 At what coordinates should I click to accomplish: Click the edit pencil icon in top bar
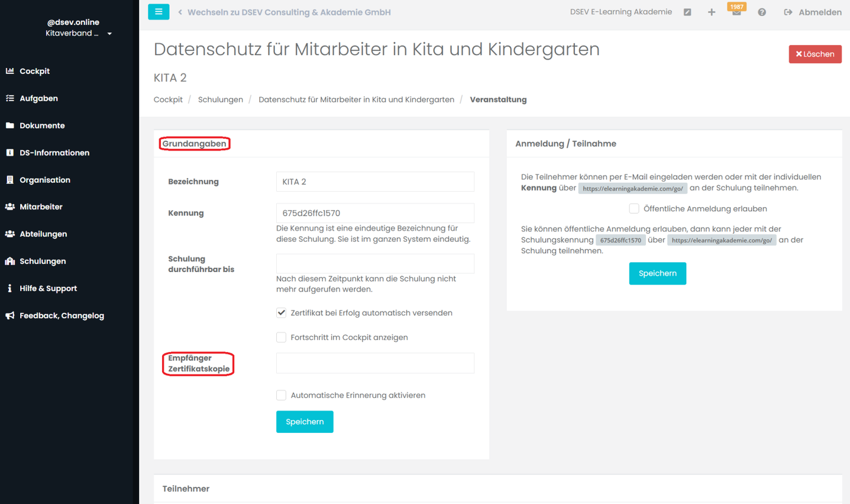[687, 12]
